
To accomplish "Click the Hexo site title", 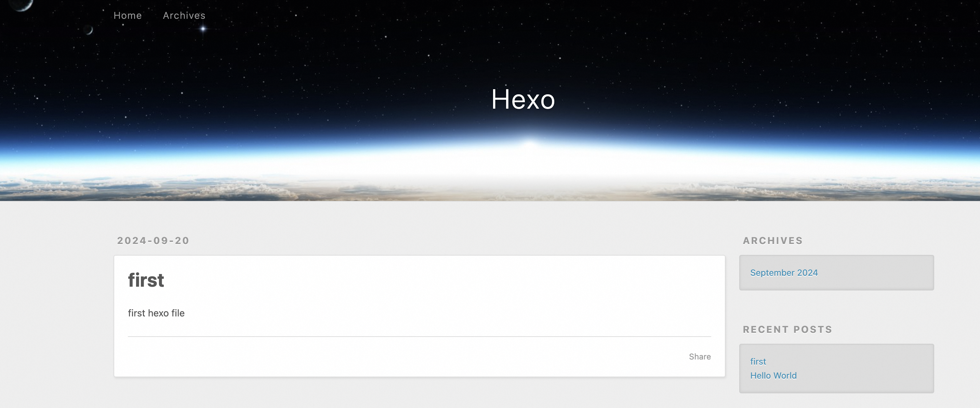I will coord(523,99).
